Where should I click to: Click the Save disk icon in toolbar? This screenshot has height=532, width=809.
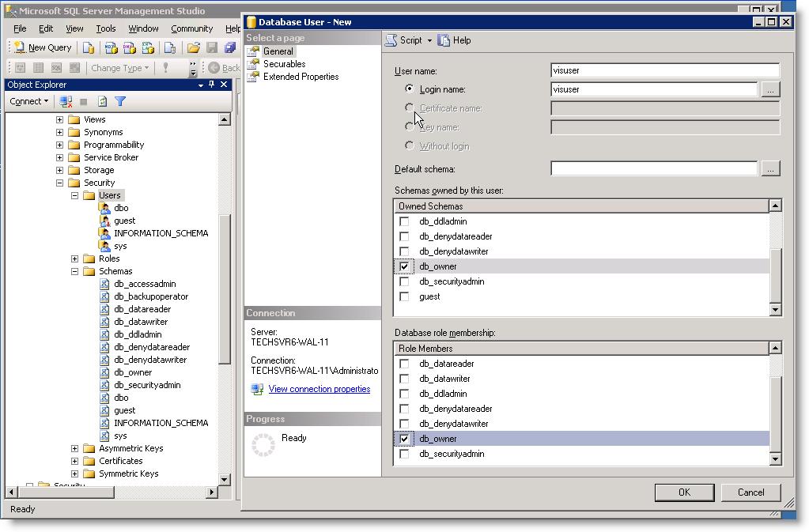211,48
